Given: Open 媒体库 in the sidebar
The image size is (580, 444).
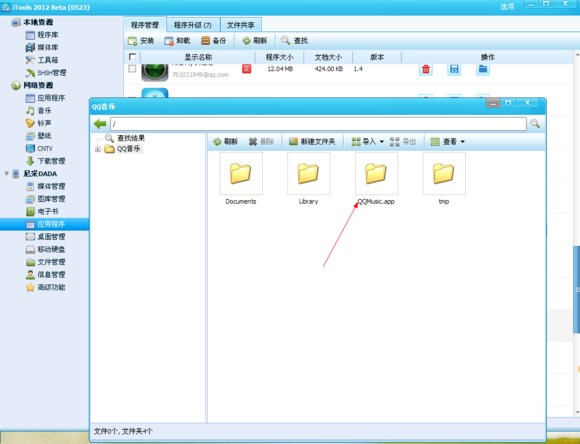Looking at the screenshot, I should click(x=42, y=47).
